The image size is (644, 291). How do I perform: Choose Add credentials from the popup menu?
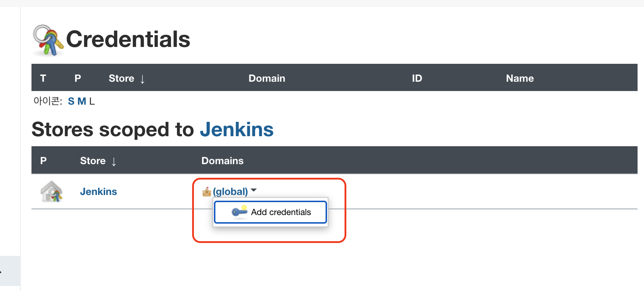click(270, 212)
